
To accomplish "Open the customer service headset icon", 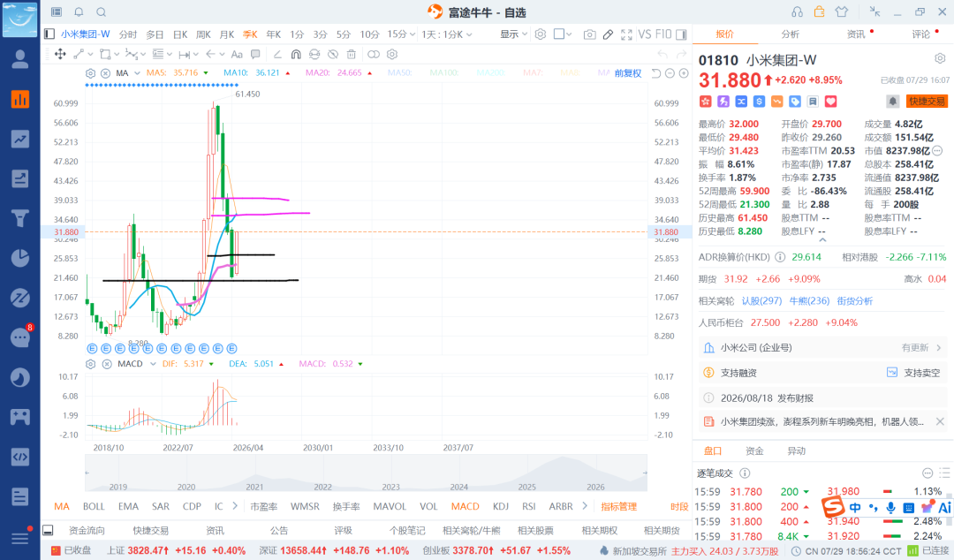I will pos(797,11).
